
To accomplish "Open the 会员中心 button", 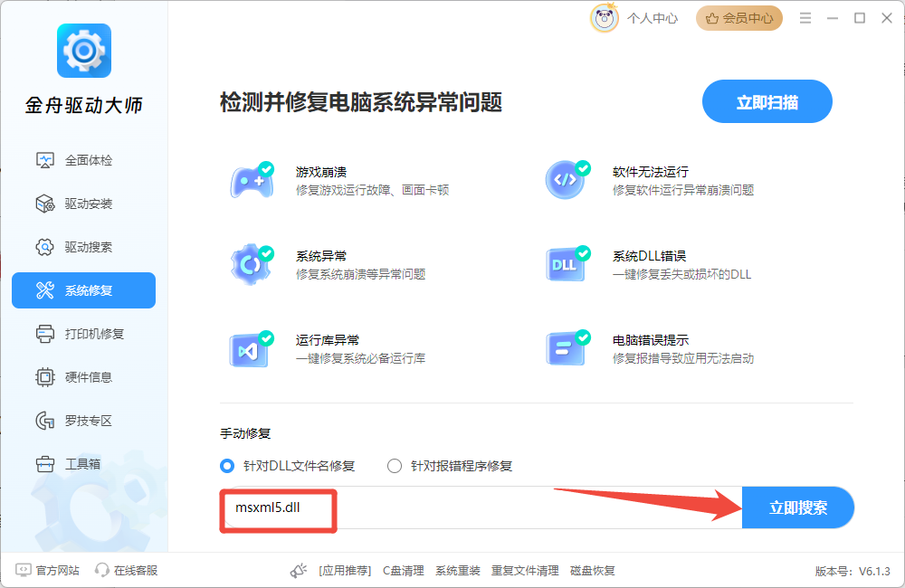I will point(738,18).
